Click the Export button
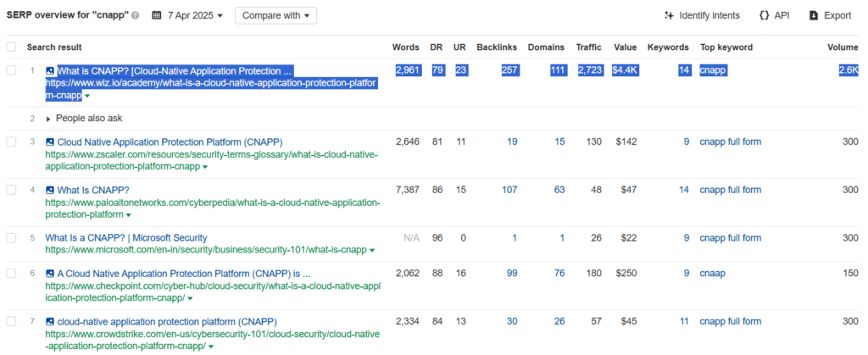The image size is (868, 355). [x=831, y=15]
